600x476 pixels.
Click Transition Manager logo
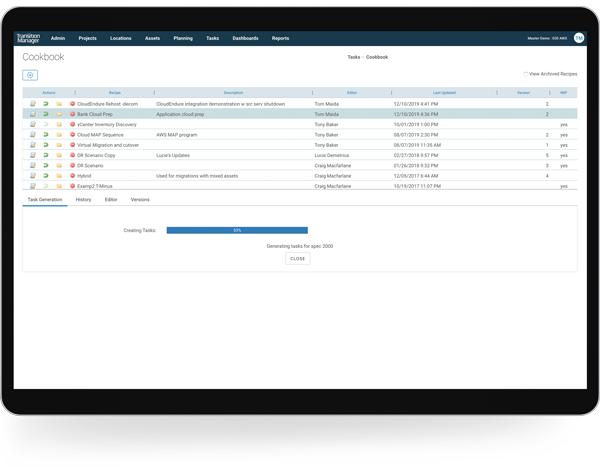[x=28, y=38]
